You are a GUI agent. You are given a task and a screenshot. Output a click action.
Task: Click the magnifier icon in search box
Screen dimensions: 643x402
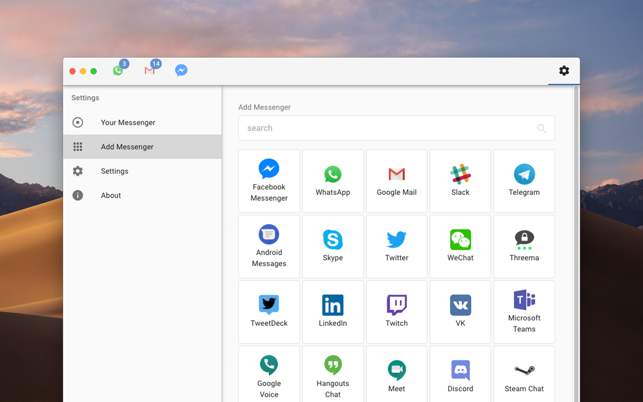click(x=541, y=128)
